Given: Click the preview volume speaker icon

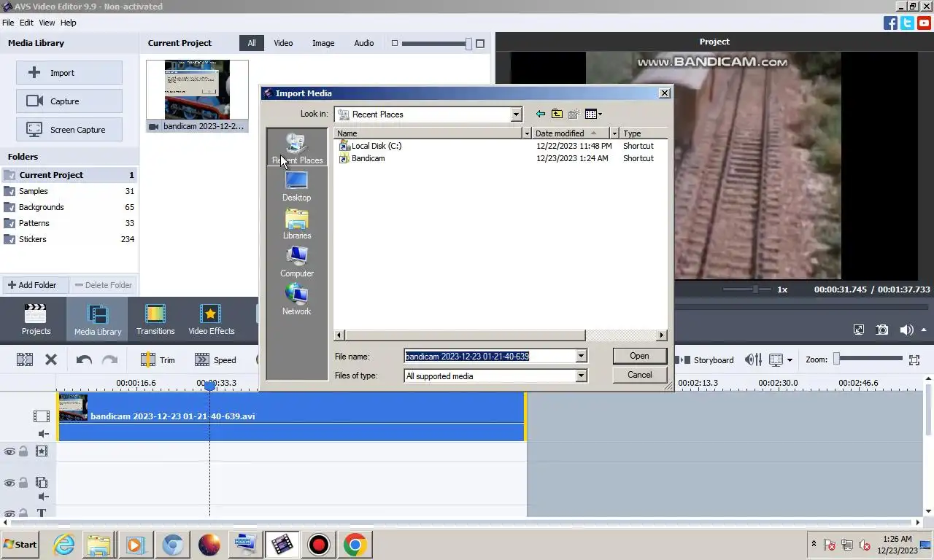Looking at the screenshot, I should [x=906, y=330].
